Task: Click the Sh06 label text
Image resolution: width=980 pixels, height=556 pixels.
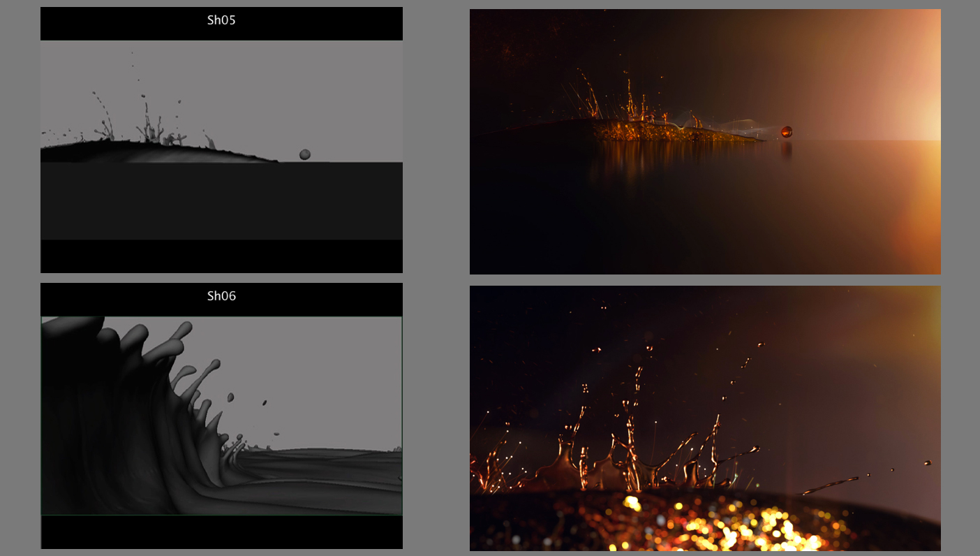Action: [221, 296]
